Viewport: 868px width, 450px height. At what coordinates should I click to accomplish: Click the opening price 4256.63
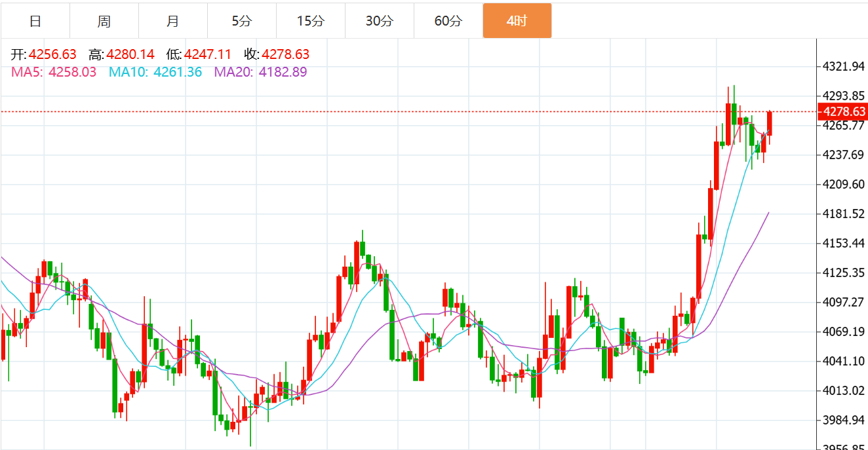coord(52,54)
